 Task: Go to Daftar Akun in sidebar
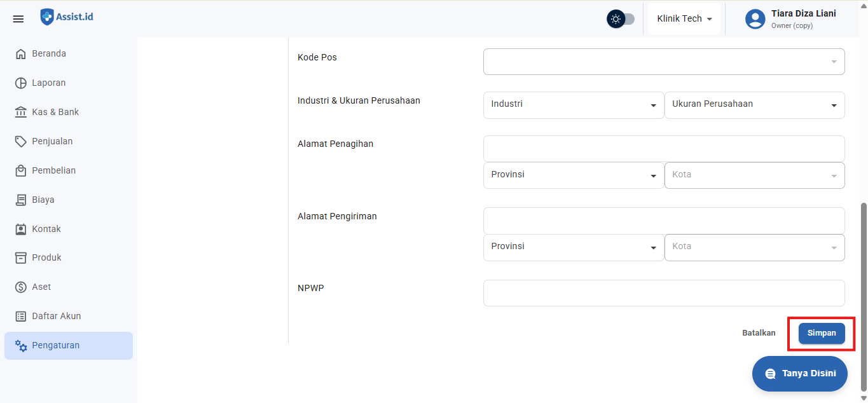click(56, 316)
